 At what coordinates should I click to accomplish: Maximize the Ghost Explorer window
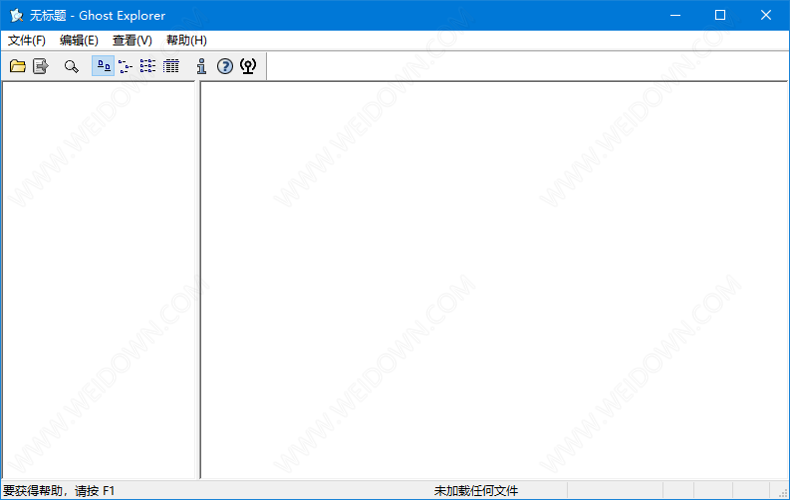[720, 16]
